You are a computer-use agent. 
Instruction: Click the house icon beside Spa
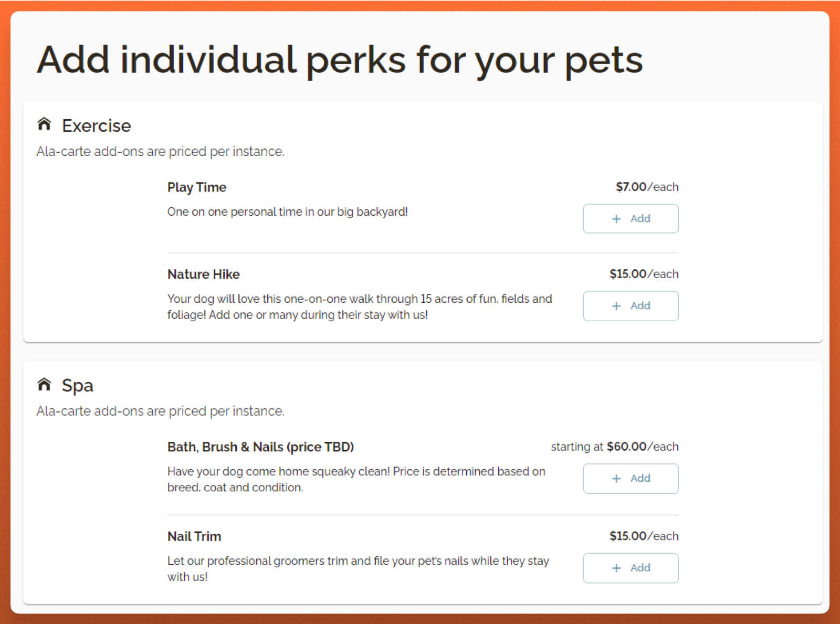click(x=44, y=384)
